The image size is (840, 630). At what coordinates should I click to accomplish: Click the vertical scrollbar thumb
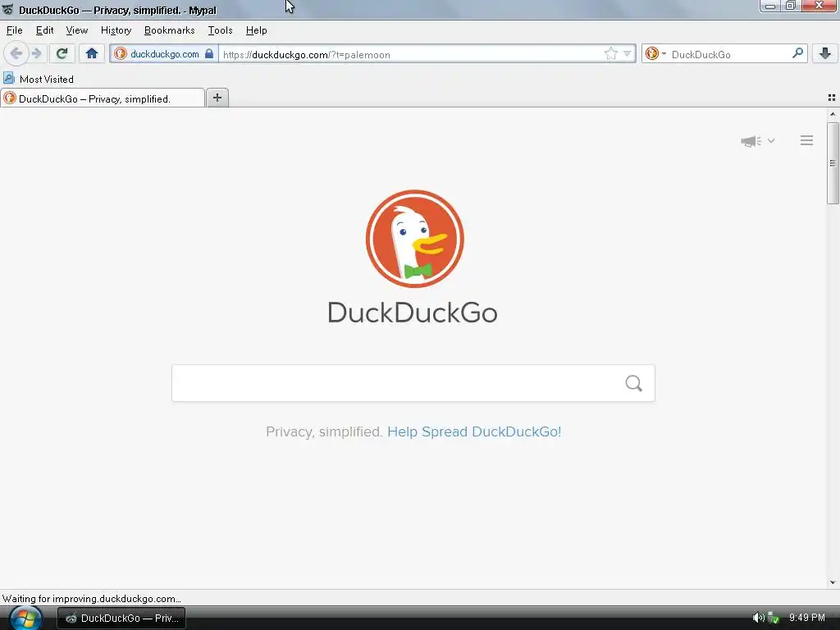click(833, 163)
